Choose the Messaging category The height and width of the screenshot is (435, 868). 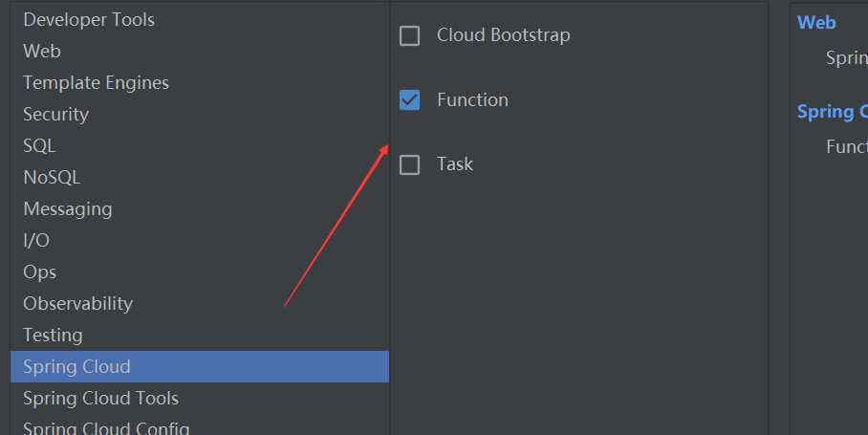tap(200, 208)
